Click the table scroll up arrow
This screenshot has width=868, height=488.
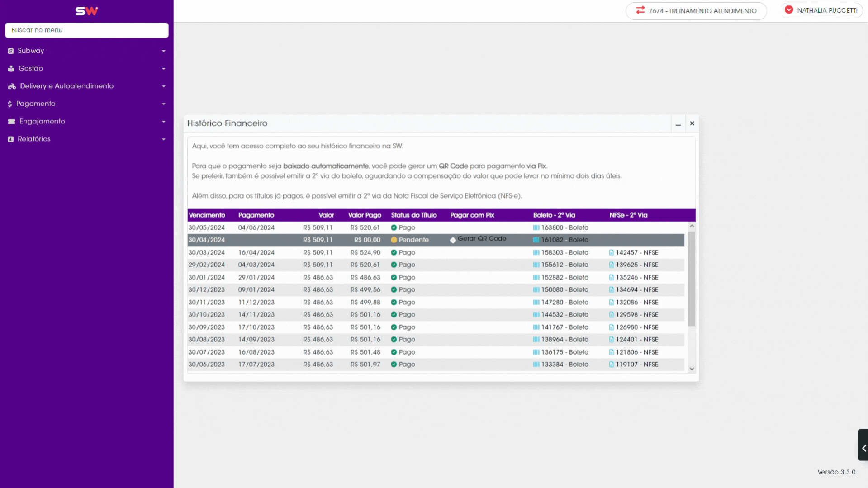(x=692, y=226)
